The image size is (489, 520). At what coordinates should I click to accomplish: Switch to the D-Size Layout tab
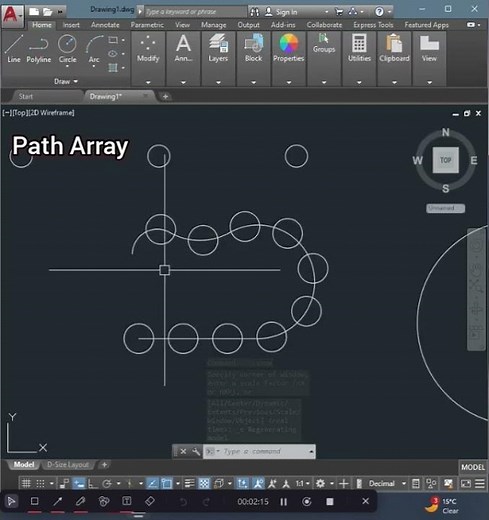(68, 465)
